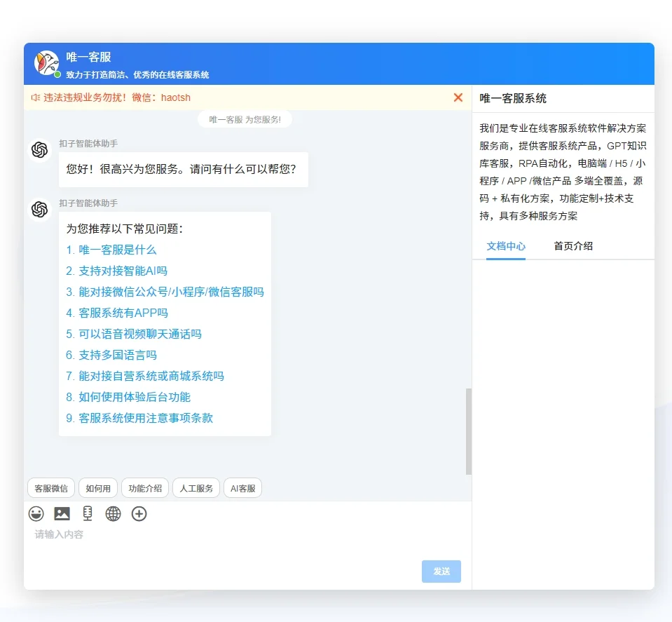Open the 唯一客服是什么 question link

pyautogui.click(x=118, y=250)
